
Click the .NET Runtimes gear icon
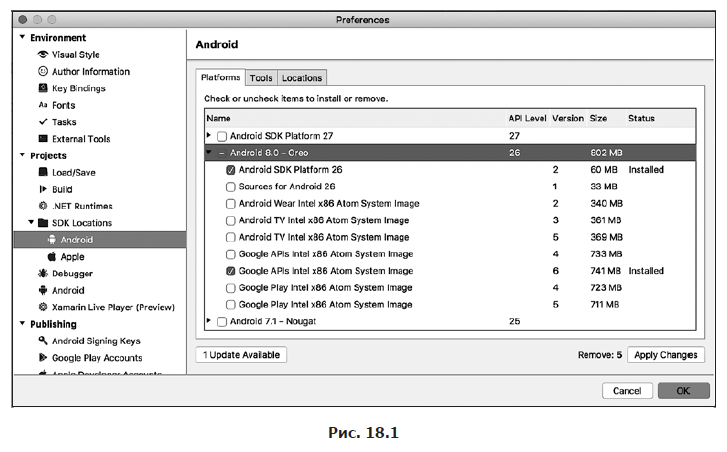(x=43, y=206)
